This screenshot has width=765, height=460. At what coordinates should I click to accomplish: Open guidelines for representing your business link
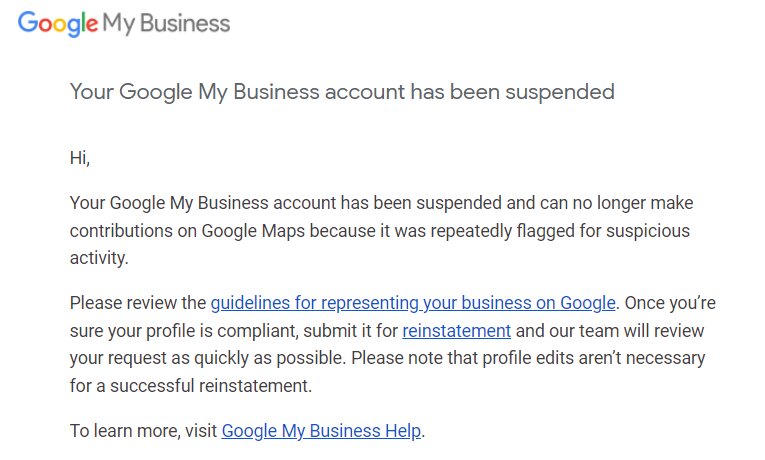413,303
